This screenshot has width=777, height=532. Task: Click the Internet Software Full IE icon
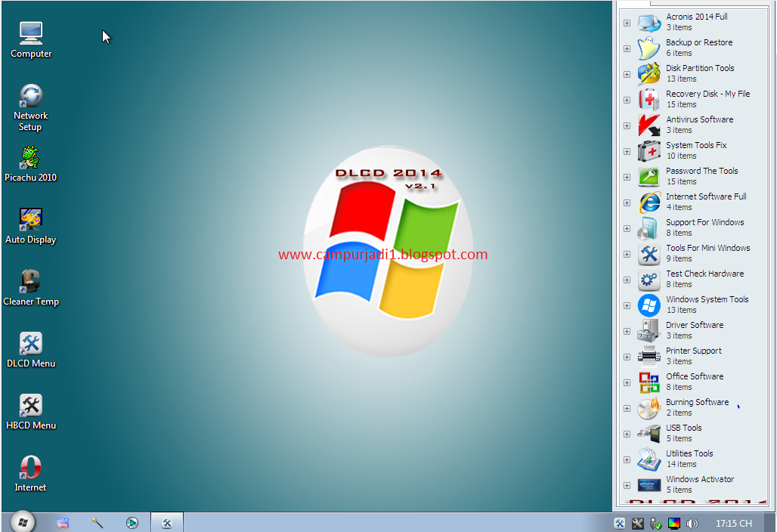point(649,203)
